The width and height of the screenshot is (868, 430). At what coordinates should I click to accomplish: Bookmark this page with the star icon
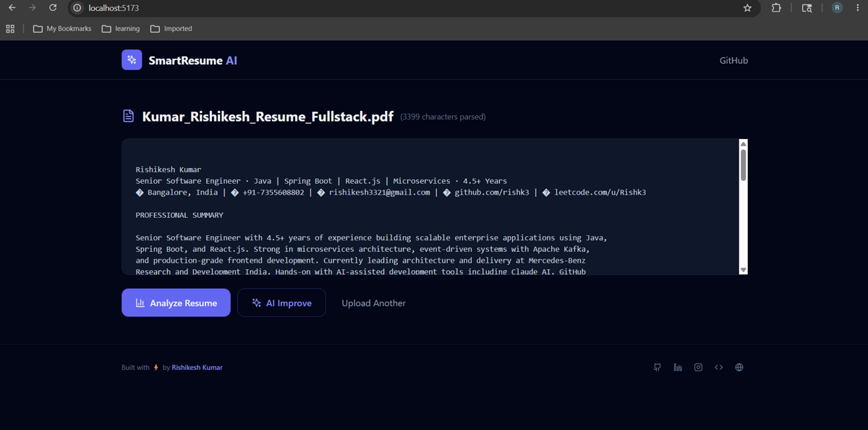pyautogui.click(x=747, y=8)
